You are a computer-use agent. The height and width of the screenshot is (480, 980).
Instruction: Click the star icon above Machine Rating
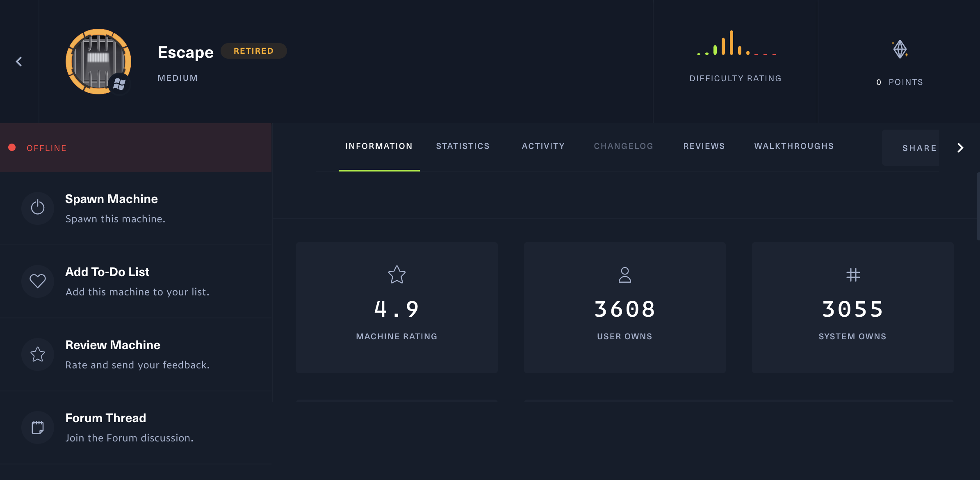(x=396, y=275)
